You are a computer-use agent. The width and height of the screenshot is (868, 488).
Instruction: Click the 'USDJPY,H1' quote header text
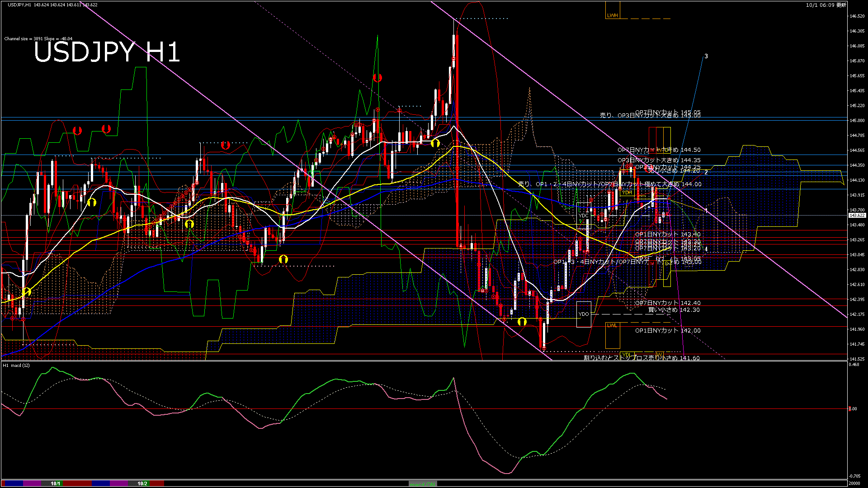[19, 5]
